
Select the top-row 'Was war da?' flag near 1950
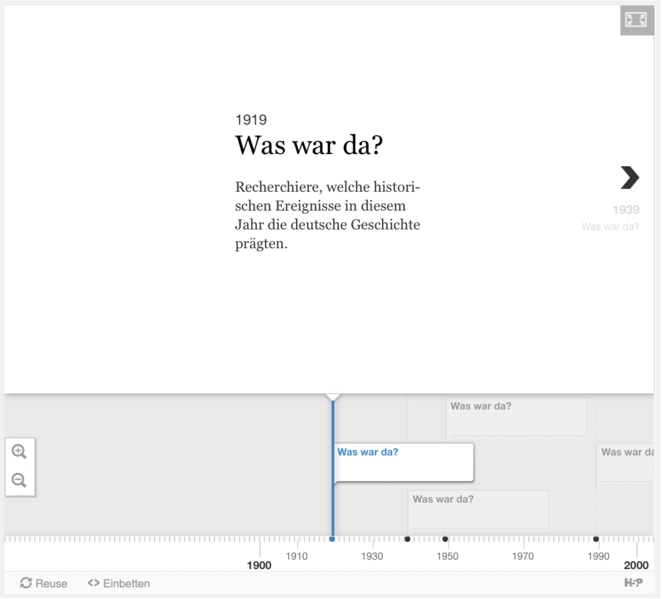coord(515,416)
